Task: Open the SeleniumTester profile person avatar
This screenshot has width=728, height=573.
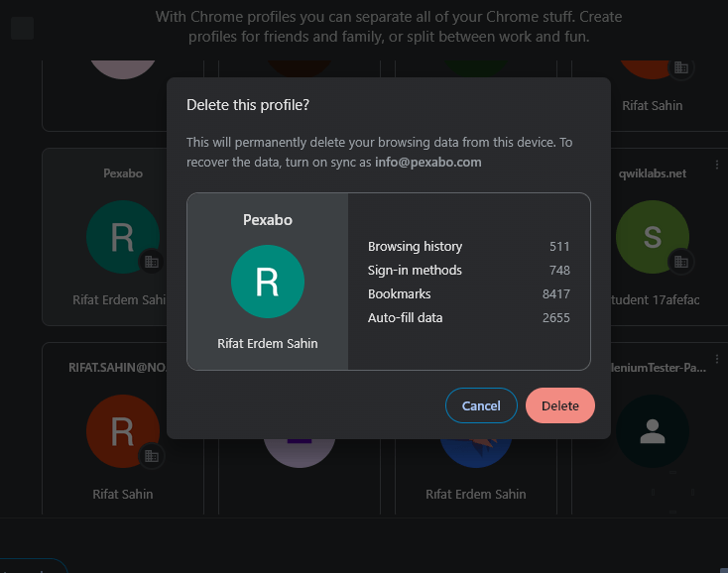Action: pyautogui.click(x=653, y=431)
